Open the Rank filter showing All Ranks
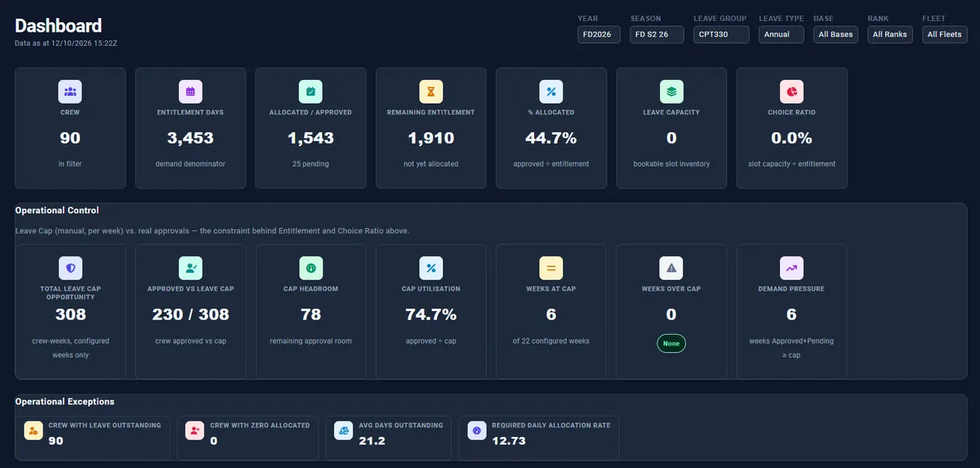 [x=890, y=34]
